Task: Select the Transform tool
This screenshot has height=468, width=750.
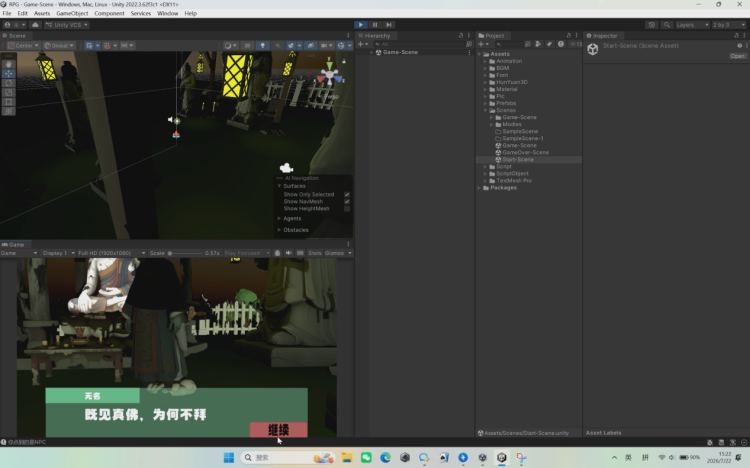Action: click(x=9, y=111)
